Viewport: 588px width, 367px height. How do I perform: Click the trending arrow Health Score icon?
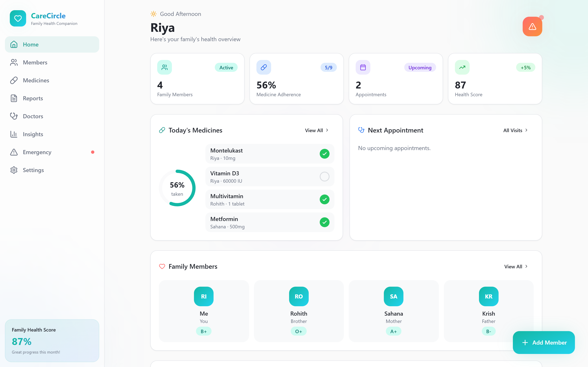tap(462, 67)
